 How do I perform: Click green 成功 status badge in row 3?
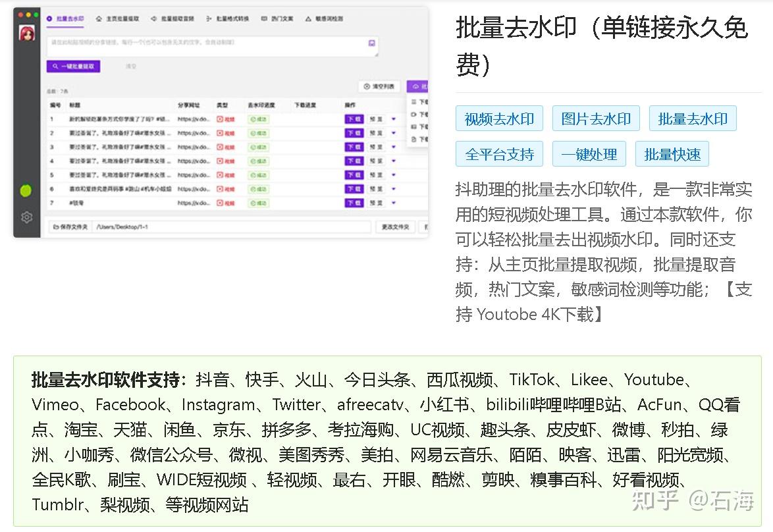pos(258,147)
